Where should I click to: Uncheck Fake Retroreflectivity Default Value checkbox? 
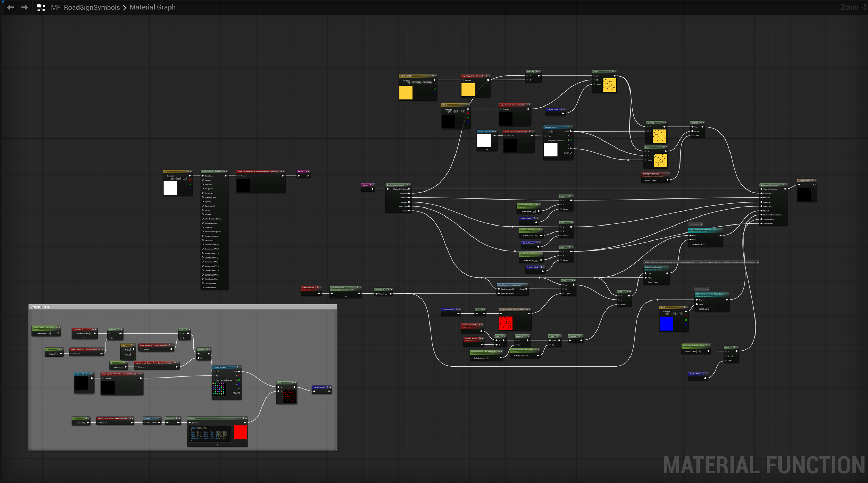point(660,282)
